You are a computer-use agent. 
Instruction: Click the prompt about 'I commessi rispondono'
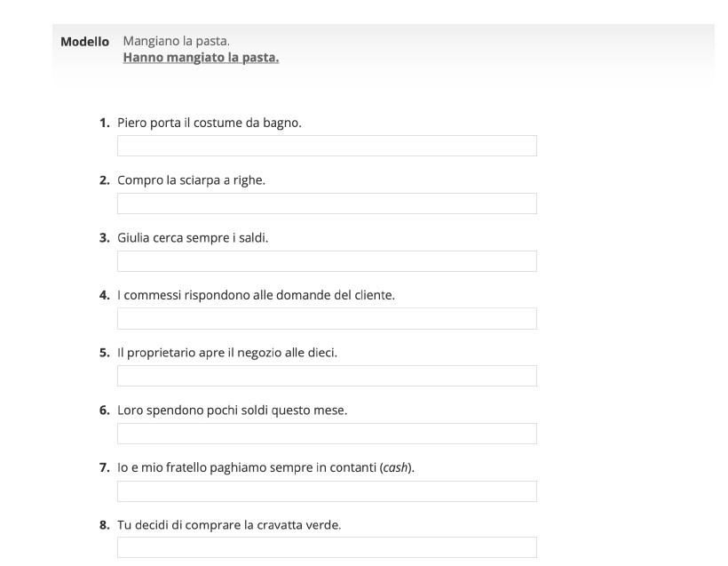click(256, 295)
